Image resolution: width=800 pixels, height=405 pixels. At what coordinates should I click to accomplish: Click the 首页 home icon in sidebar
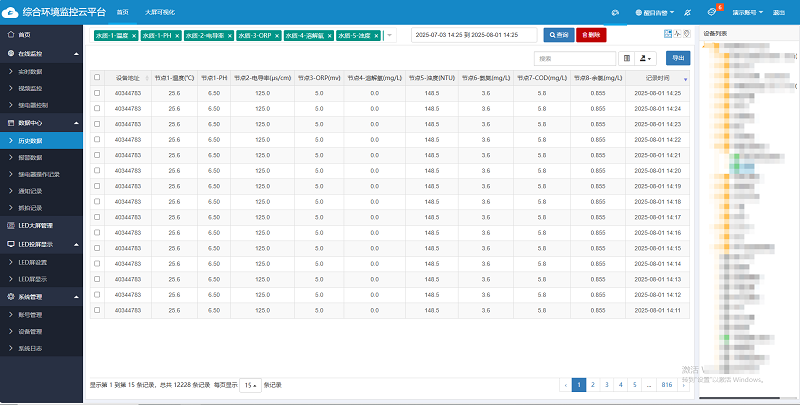[10, 34]
